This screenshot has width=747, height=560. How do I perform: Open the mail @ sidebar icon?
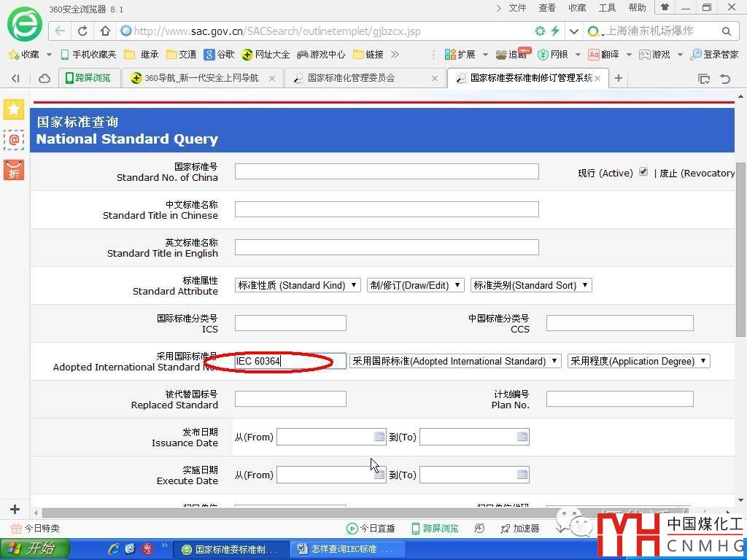tap(14, 139)
